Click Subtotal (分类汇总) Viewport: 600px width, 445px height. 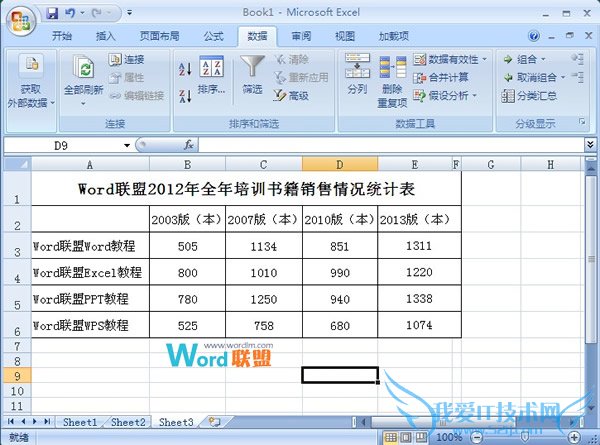(530, 96)
